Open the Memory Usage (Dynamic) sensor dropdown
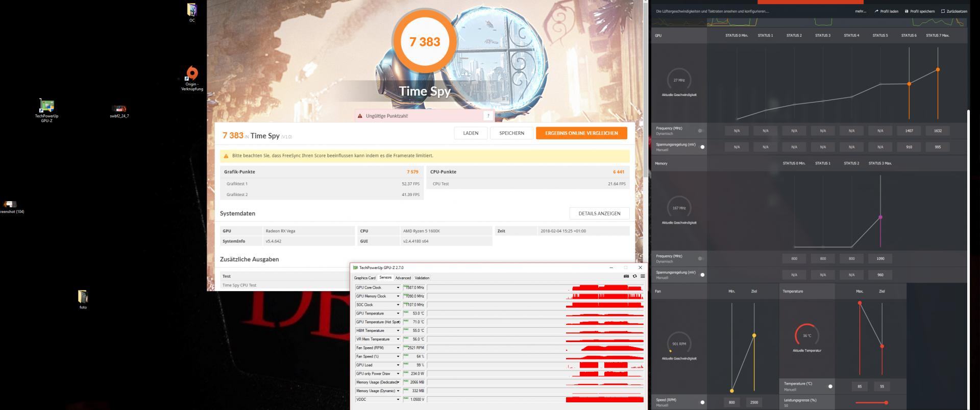This screenshot has width=980, height=410. coord(398,391)
